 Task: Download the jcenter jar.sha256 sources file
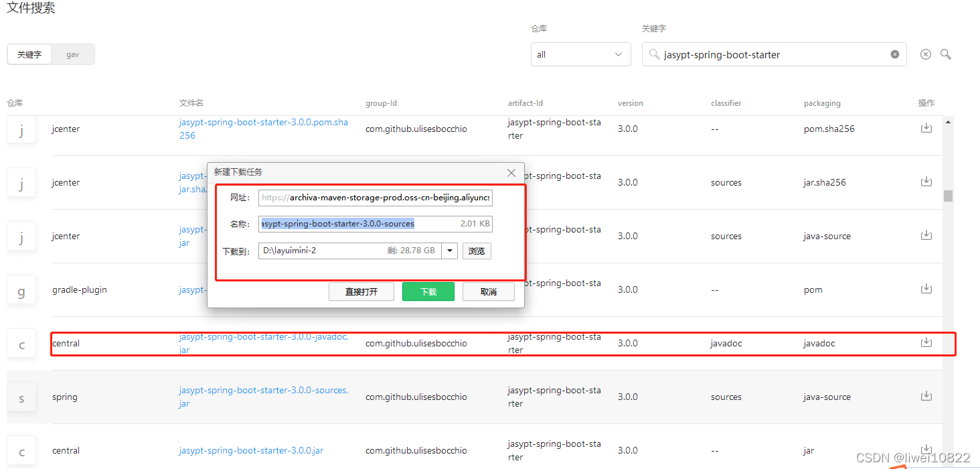point(926,182)
